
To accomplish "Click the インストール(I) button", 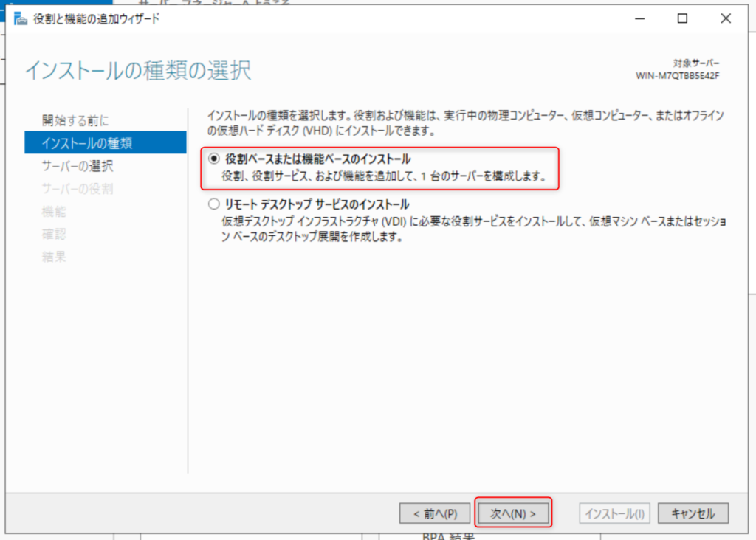I will tap(615, 513).
